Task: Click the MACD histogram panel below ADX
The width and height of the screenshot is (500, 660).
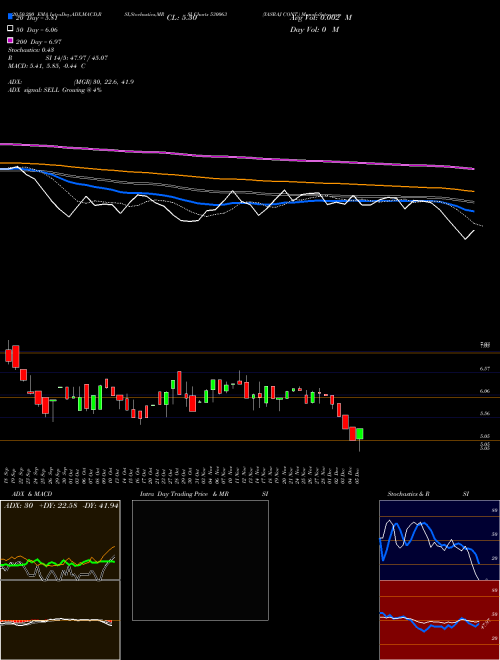Action: [x=60, y=620]
